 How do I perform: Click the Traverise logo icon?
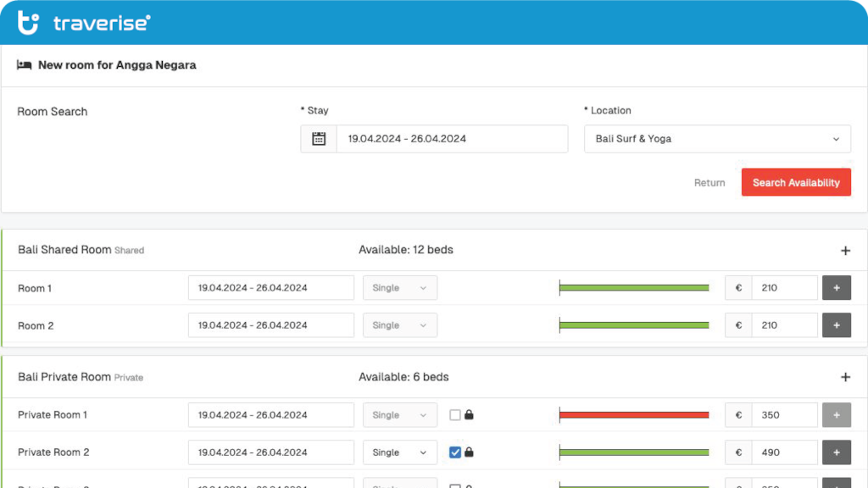(29, 23)
